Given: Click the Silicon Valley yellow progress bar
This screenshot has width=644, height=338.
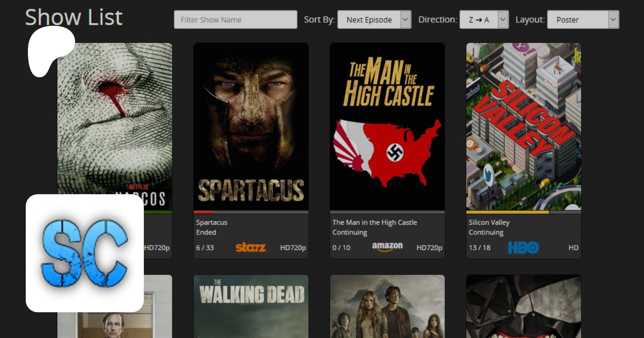Looking at the screenshot, I should point(507,212).
